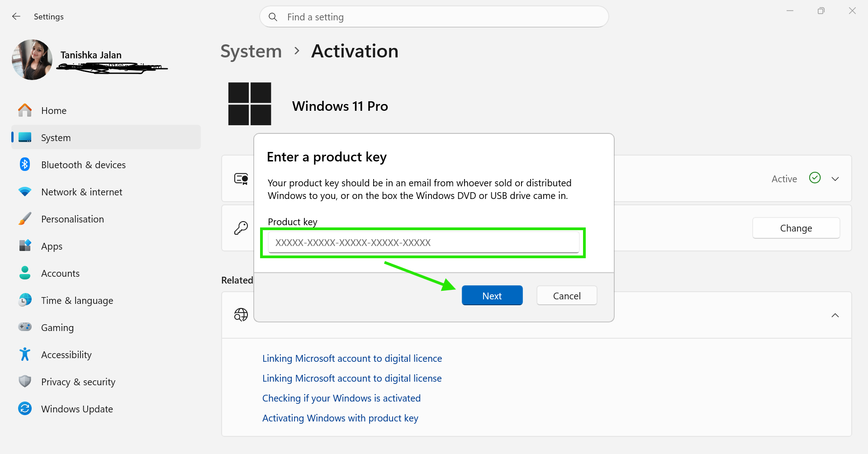Click the search magnifier icon

click(273, 17)
